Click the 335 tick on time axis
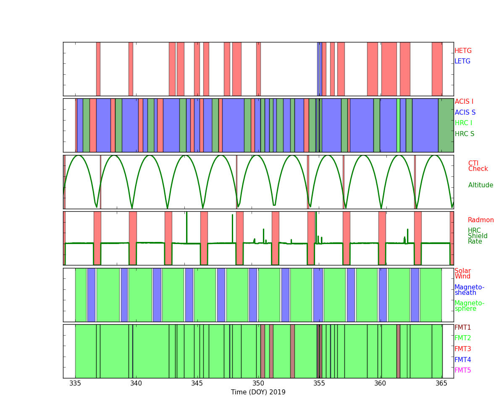 coord(75,383)
